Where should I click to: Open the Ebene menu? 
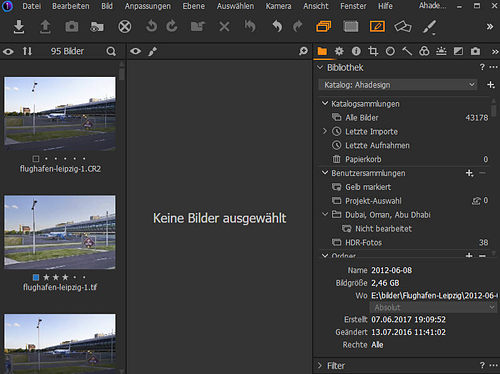point(194,6)
